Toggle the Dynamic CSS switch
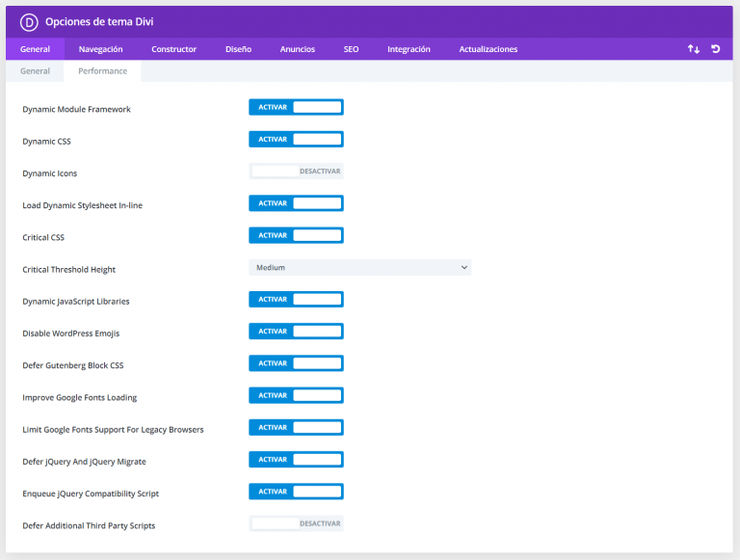Screen dimensions: 740x560 [296, 140]
